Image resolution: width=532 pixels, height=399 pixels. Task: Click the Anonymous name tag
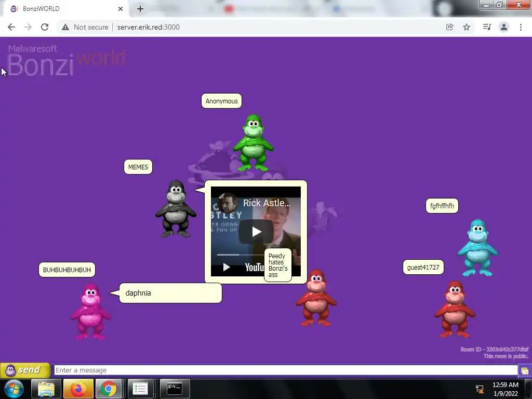coord(221,101)
